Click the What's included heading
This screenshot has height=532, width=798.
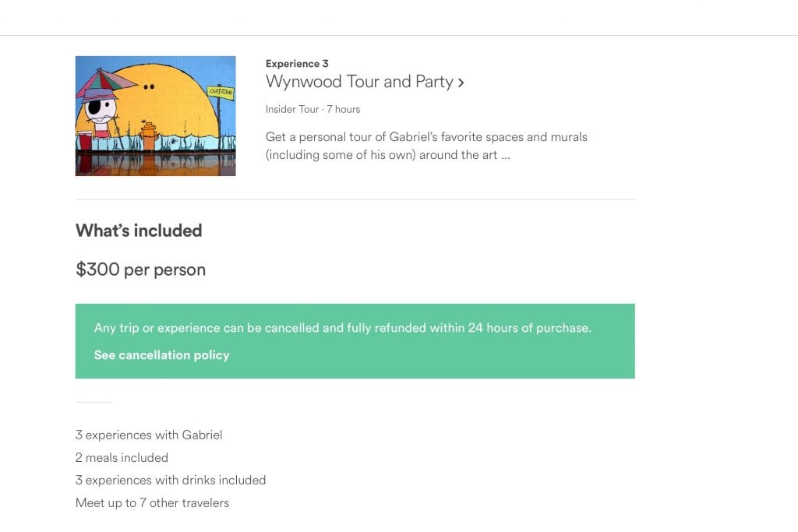click(x=139, y=231)
